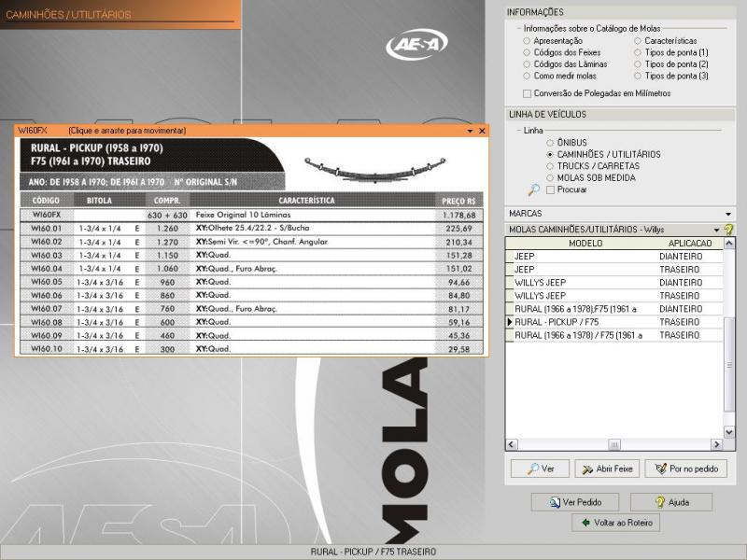
Task: Click model list scroll down arrow
Action: coord(729,432)
